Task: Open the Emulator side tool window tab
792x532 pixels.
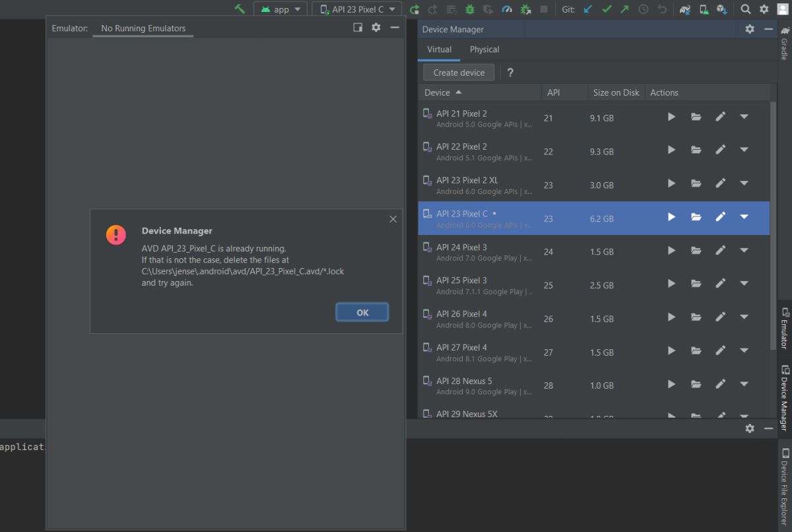Action: pyautogui.click(x=785, y=328)
